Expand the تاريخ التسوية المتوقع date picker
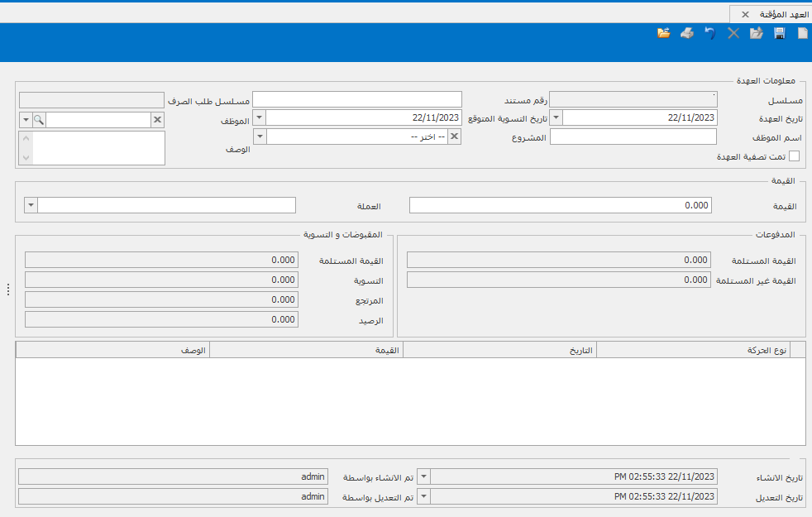812x517 pixels. [x=259, y=118]
